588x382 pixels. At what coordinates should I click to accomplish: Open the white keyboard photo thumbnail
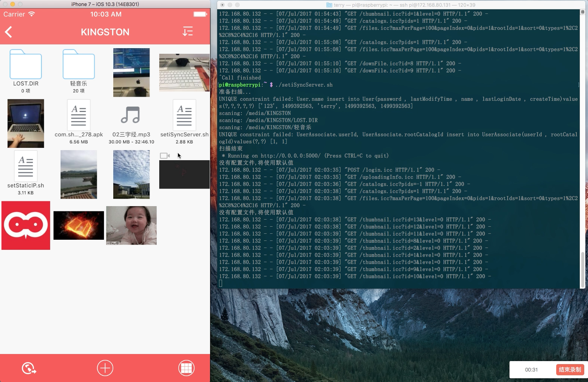[x=184, y=72]
